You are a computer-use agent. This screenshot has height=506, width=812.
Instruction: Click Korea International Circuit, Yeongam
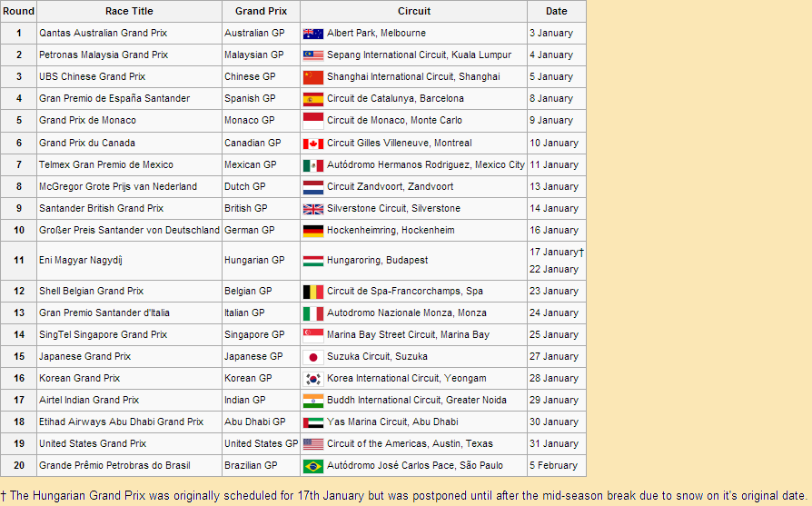(407, 378)
